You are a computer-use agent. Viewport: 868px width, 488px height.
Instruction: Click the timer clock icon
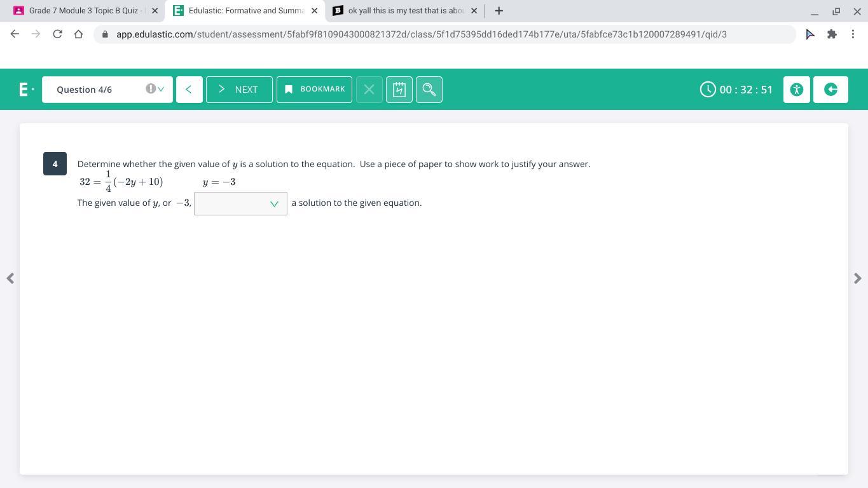point(708,90)
